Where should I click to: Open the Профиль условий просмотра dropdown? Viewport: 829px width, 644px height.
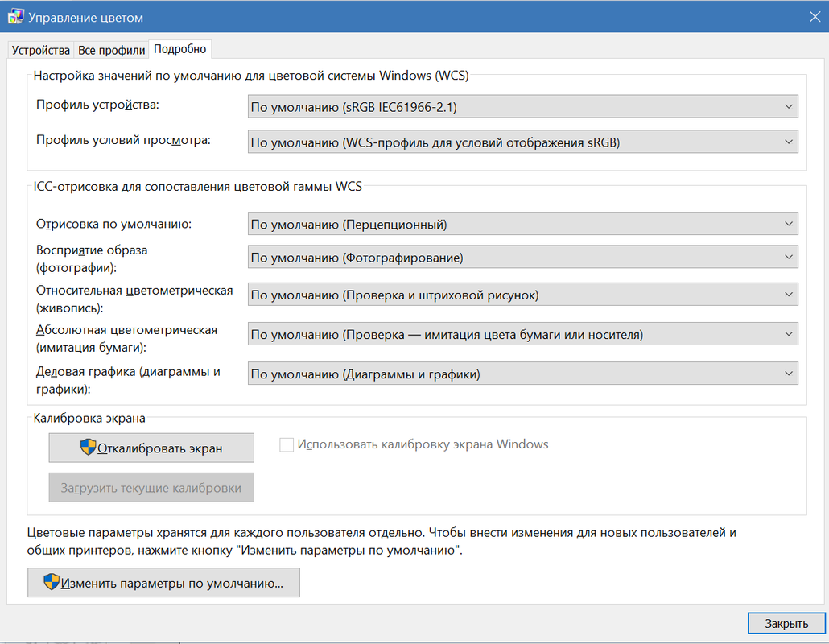tap(523, 142)
